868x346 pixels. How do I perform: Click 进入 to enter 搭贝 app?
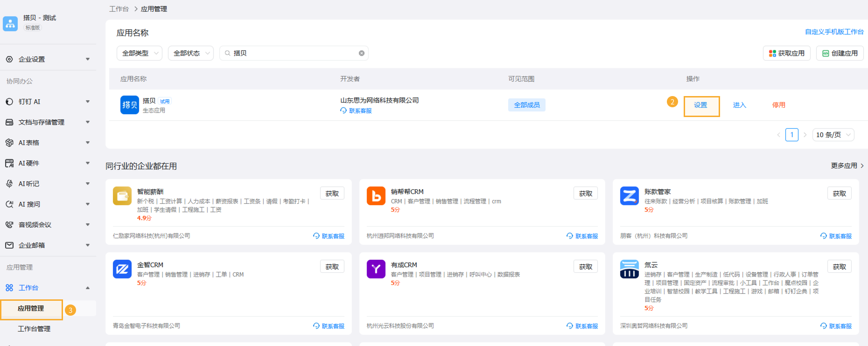click(740, 105)
